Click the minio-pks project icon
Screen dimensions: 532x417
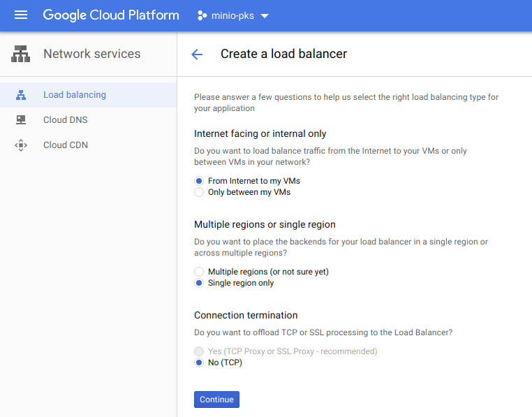(202, 15)
